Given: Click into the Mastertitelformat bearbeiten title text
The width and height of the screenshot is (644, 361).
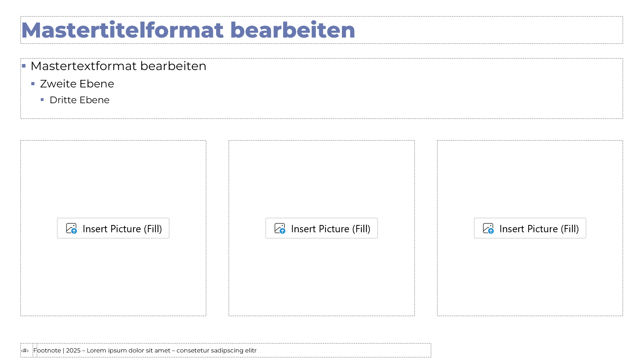Looking at the screenshot, I should (x=188, y=30).
